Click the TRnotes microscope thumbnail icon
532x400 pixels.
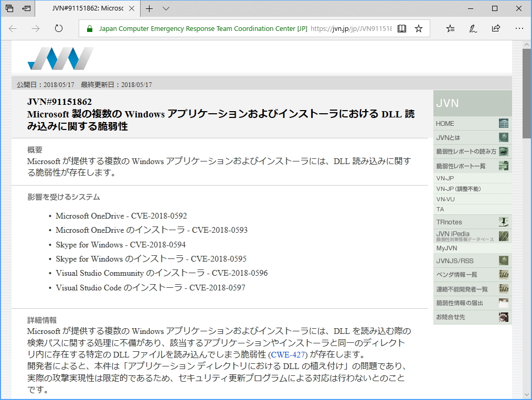[504, 222]
